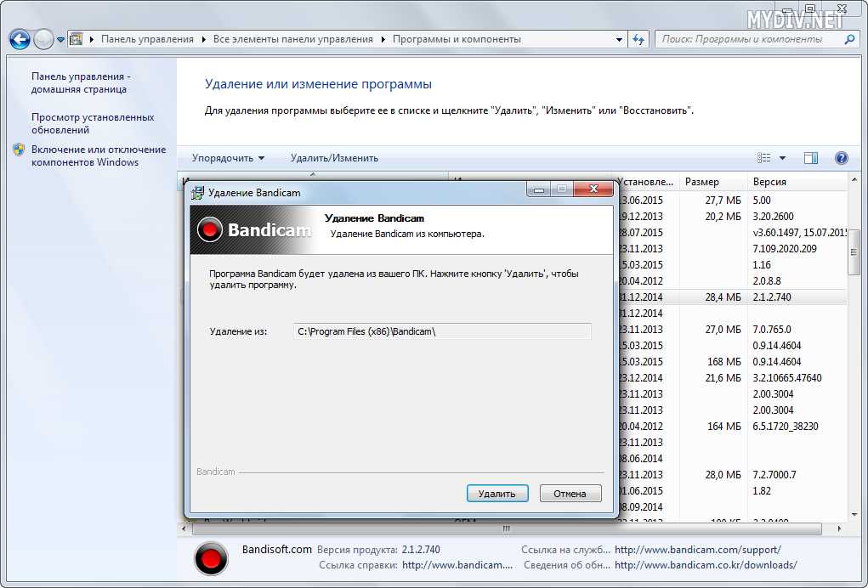Expand the address bar history dropdown arrow

(619, 39)
